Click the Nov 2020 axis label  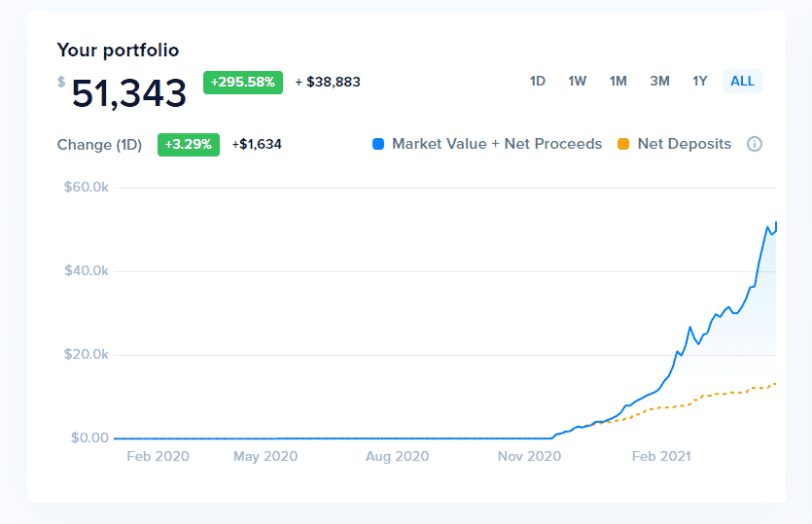[x=529, y=455]
